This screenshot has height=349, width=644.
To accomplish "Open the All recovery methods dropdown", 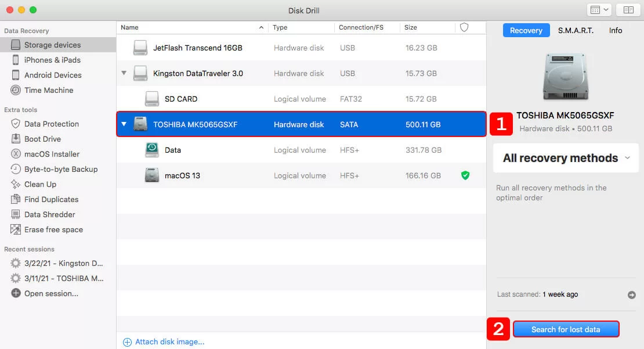I will point(565,157).
